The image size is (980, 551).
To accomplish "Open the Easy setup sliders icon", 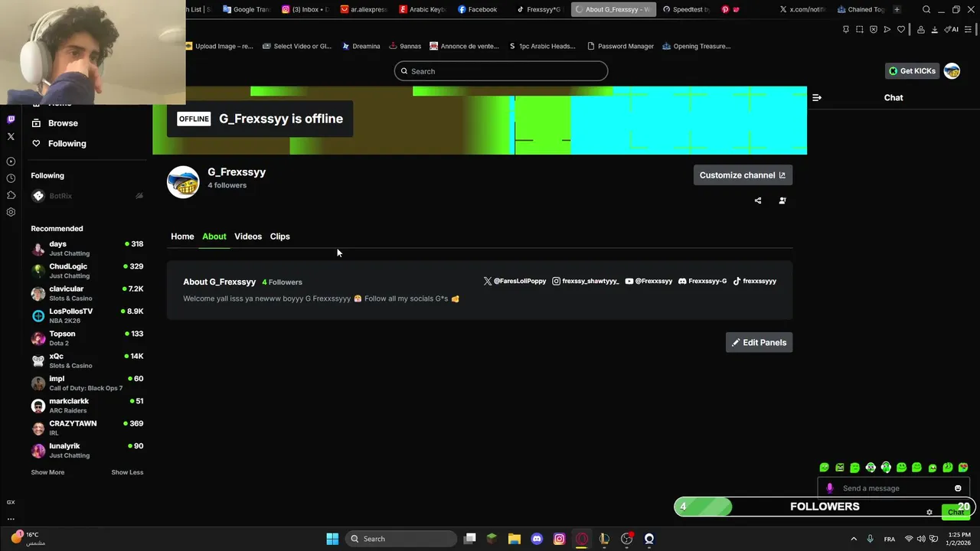I will pos(969,29).
